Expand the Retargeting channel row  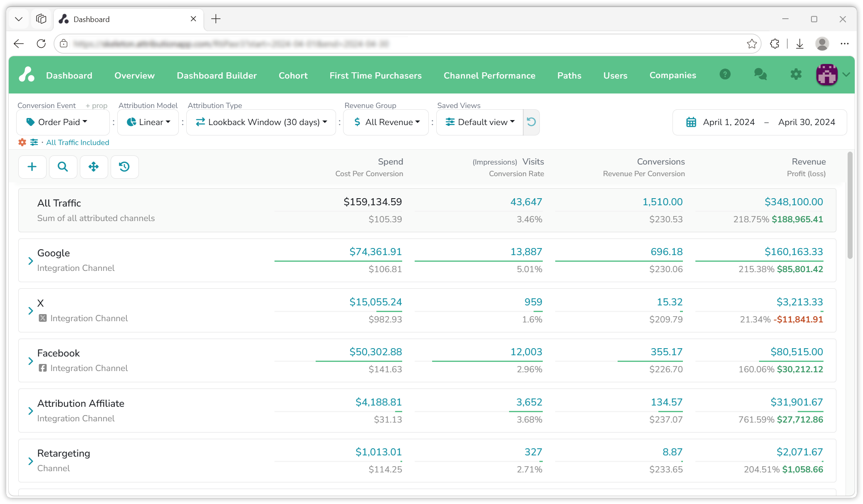pyautogui.click(x=30, y=461)
